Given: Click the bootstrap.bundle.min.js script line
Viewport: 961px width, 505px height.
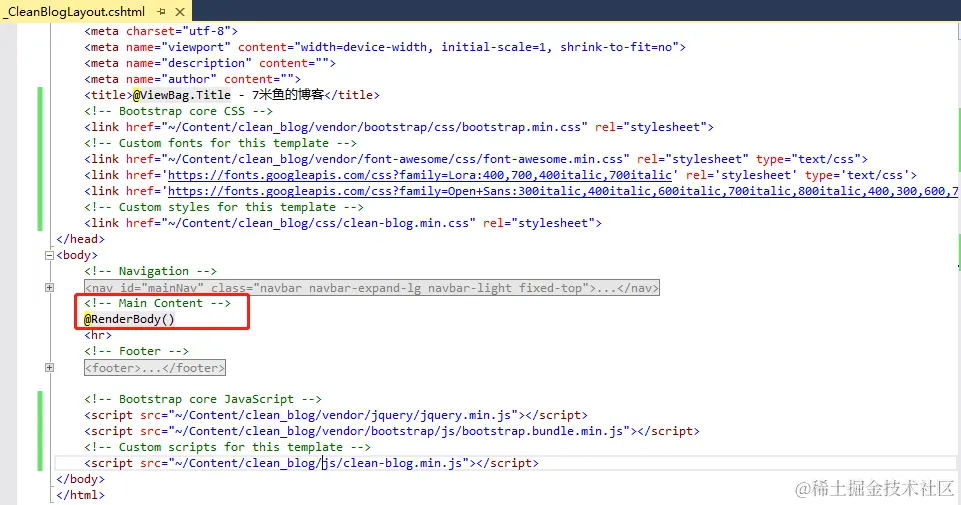Looking at the screenshot, I should point(392,431).
